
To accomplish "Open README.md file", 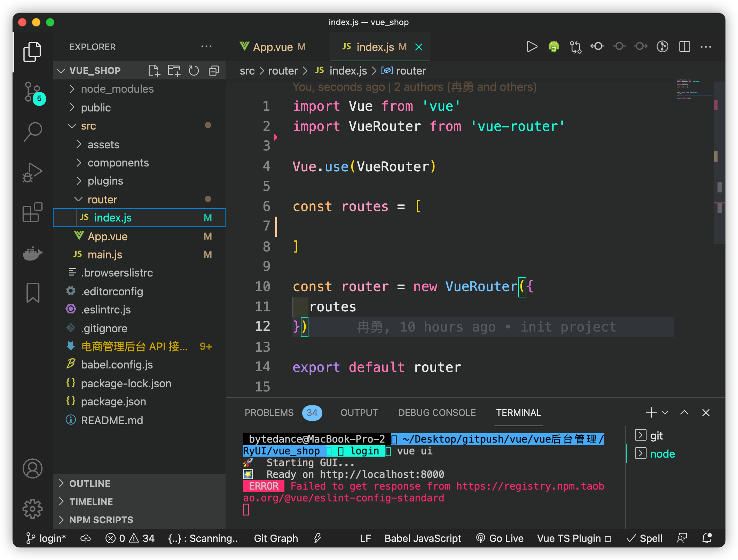I will click(139, 420).
